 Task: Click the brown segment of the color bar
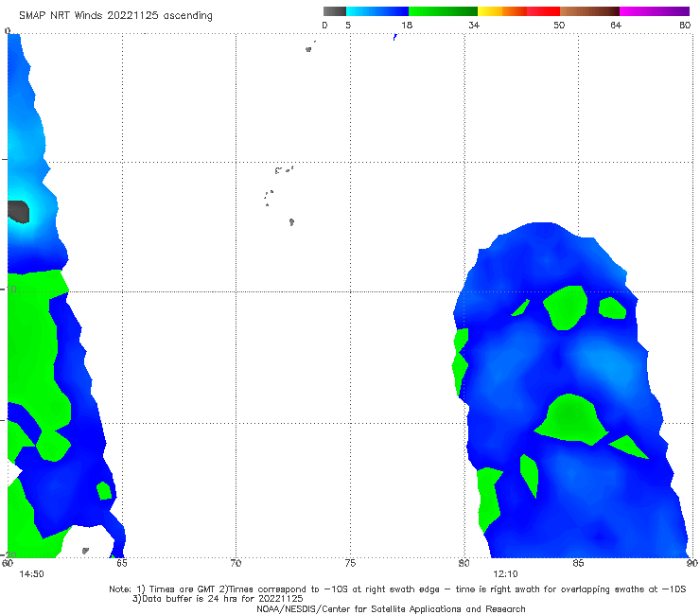[589, 11]
